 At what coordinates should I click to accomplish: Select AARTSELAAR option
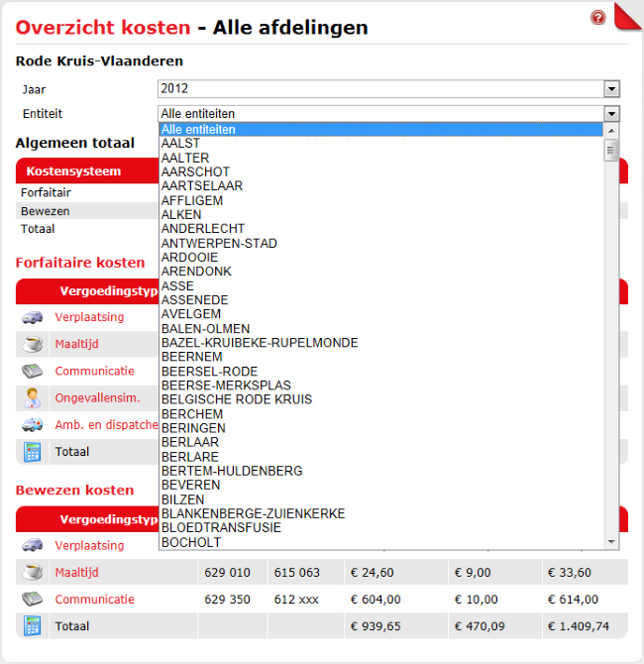click(381, 186)
